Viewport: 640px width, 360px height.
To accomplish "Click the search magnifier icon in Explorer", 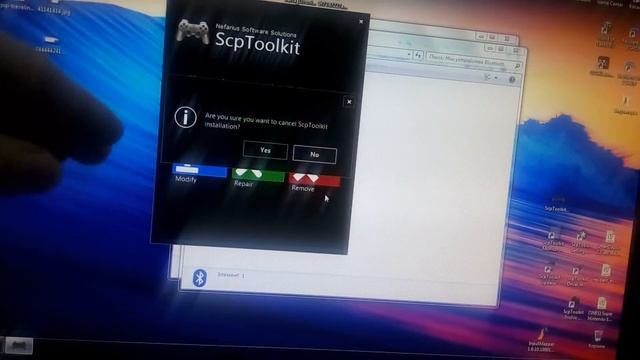I will click(x=517, y=67).
